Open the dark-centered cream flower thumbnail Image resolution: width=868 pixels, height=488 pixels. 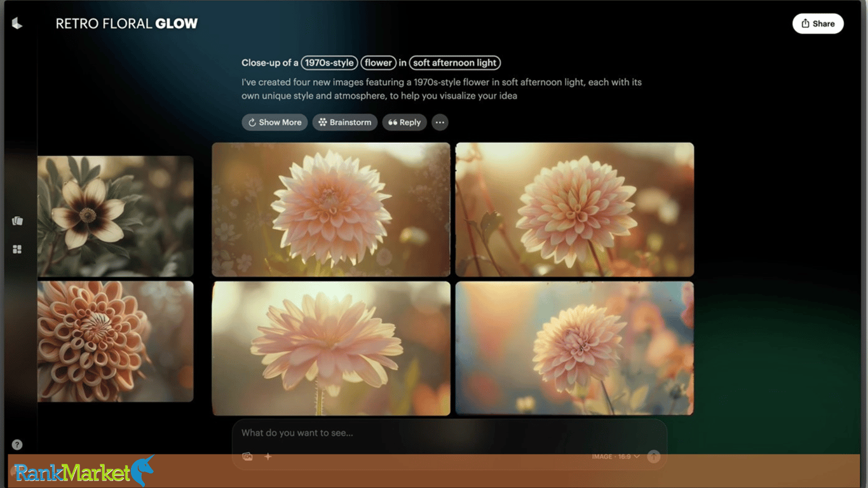pyautogui.click(x=115, y=216)
